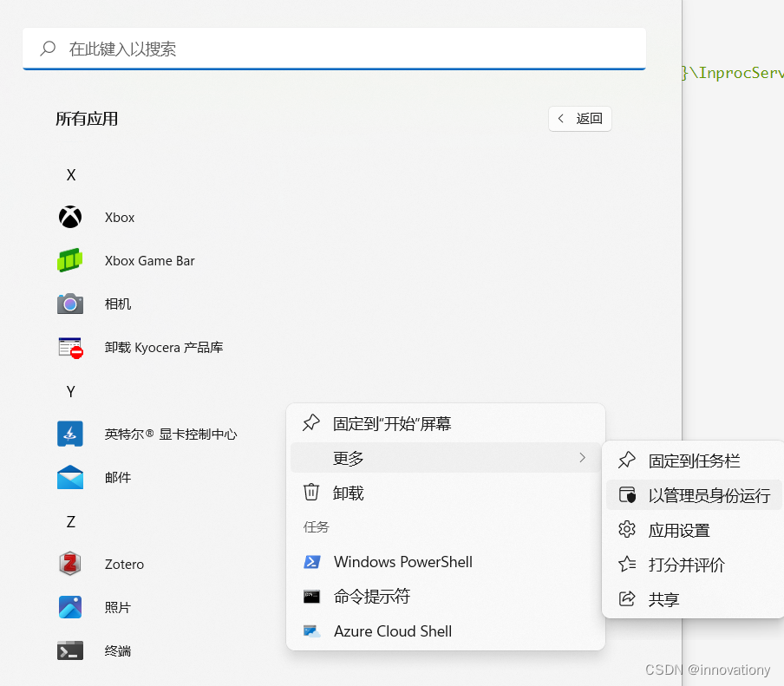Select 固定到任务栏 in the submenu

[x=694, y=461]
